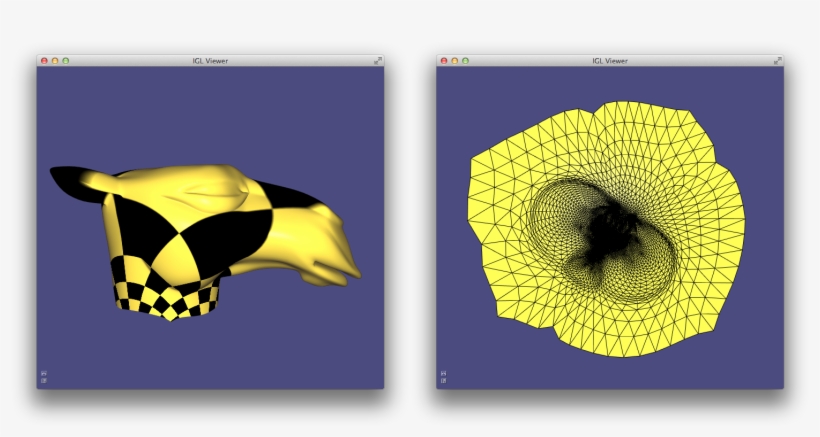Viewport: 820px width, 437px height.
Task: Click upper minimized bar icon in right viewer
Action: 443,373
